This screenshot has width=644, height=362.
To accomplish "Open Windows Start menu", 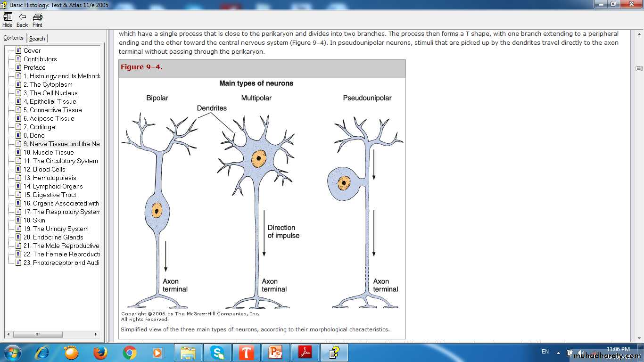I will pyautogui.click(x=12, y=353).
